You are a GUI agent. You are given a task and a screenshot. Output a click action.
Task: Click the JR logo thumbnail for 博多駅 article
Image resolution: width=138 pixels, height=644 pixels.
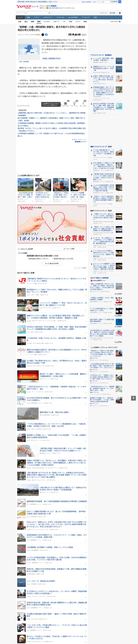click(21, 281)
